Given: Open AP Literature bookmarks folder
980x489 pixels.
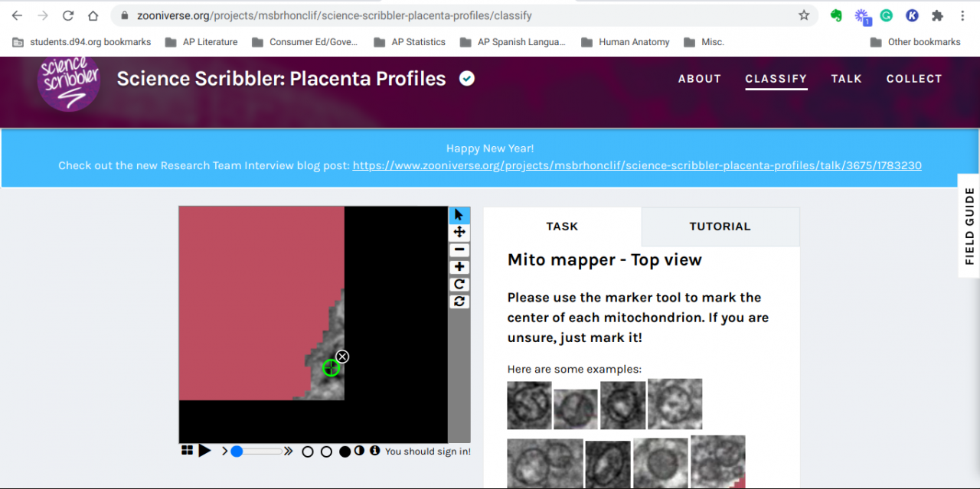Looking at the screenshot, I should pyautogui.click(x=201, y=42).
